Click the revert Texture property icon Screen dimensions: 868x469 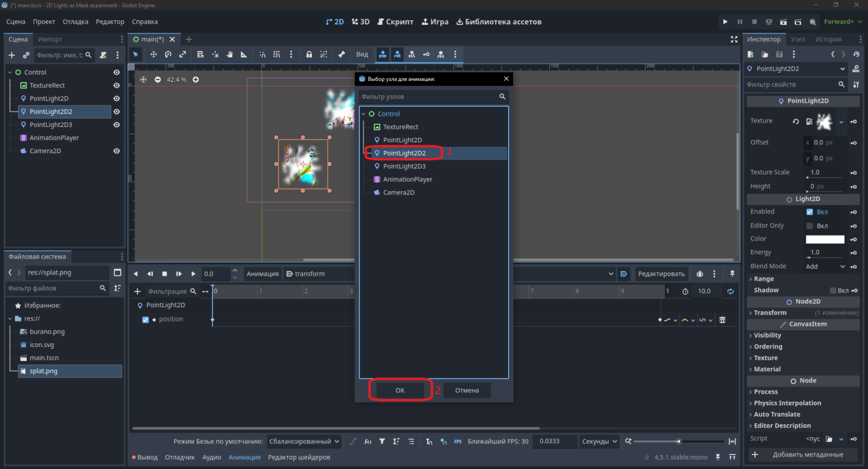[x=796, y=121]
